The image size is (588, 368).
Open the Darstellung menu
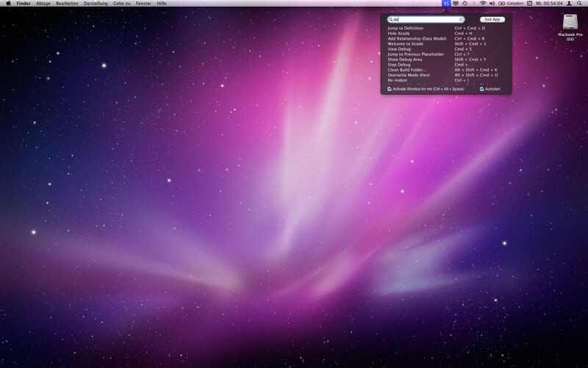(96, 4)
